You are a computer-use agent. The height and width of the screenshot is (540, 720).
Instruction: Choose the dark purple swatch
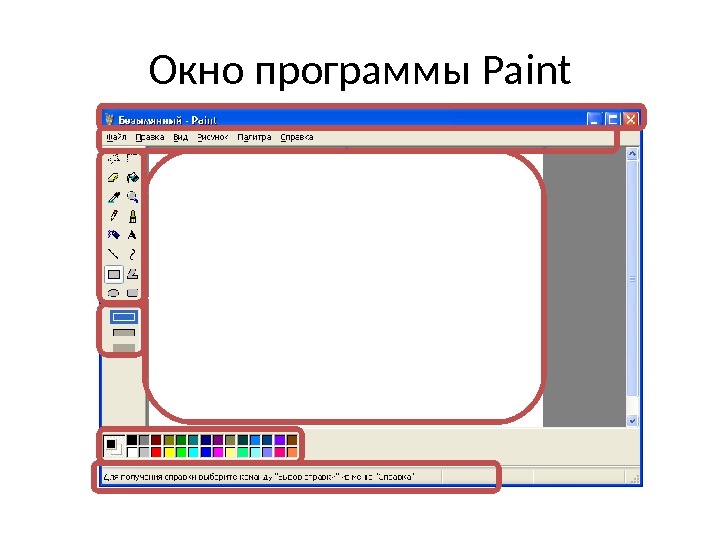218,440
